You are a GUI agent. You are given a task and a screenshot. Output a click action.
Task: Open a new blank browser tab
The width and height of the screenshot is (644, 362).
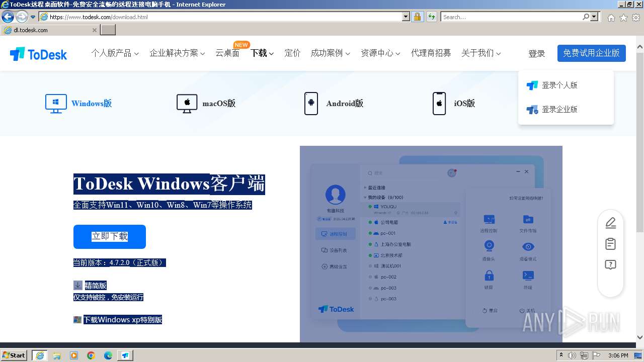(108, 30)
